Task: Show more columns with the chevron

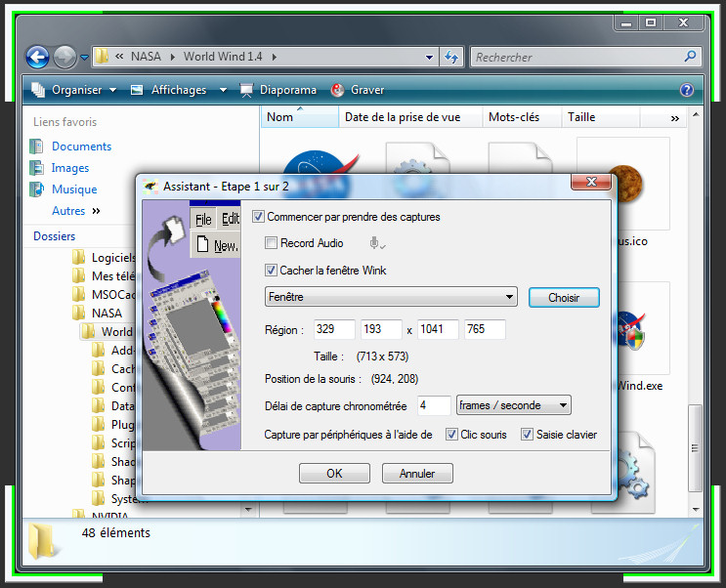Action: [x=675, y=118]
